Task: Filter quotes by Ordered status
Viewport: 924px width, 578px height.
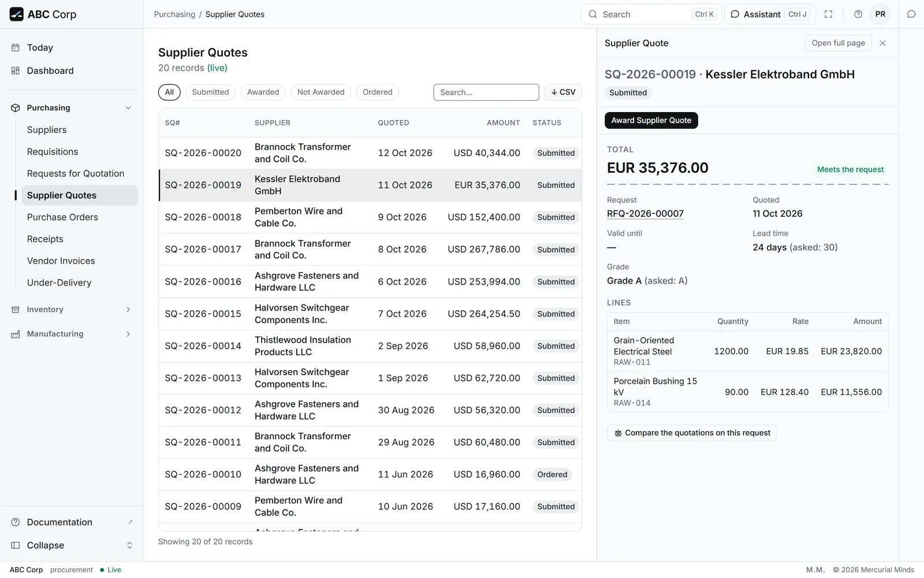Action: point(377,92)
